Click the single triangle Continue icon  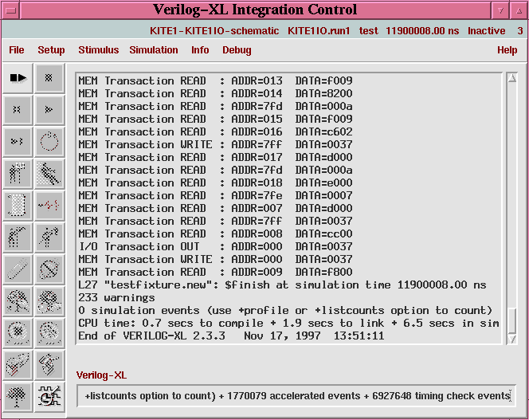(49, 109)
